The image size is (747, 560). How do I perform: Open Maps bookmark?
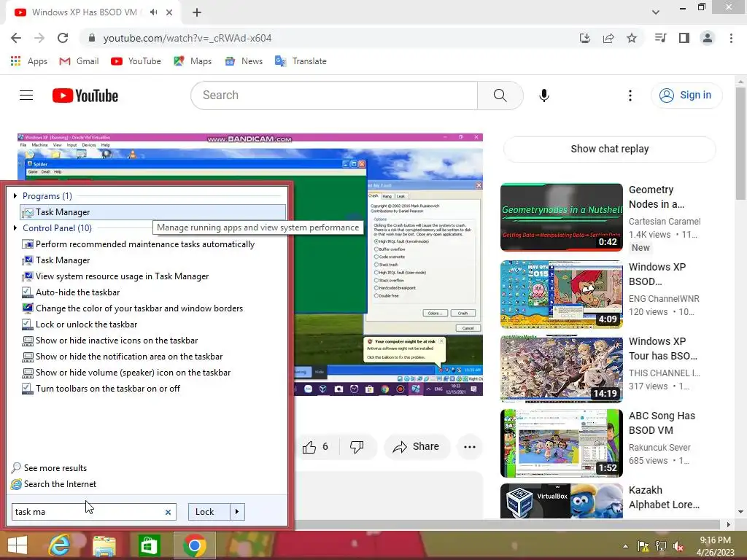tap(193, 61)
